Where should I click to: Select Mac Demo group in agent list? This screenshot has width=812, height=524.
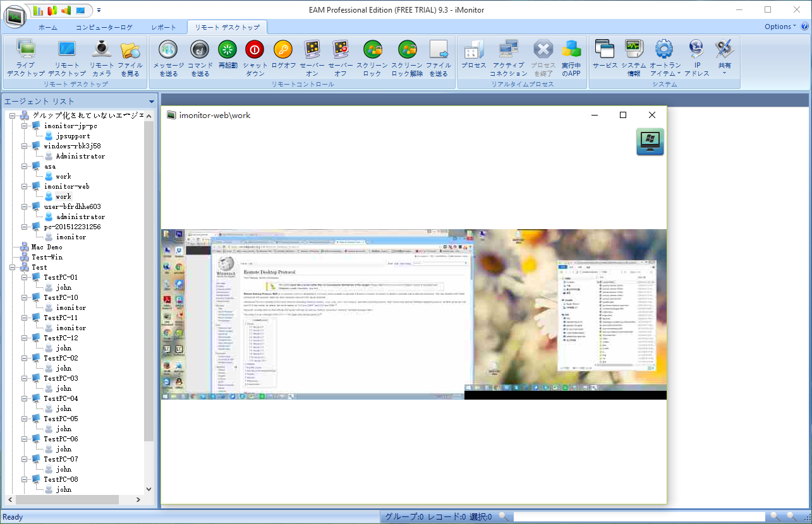[x=47, y=247]
